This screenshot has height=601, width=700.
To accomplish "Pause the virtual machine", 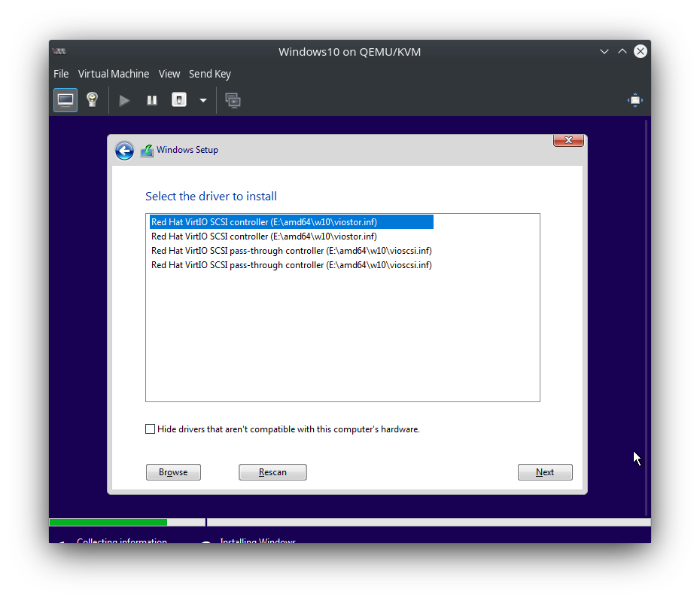I will (152, 100).
